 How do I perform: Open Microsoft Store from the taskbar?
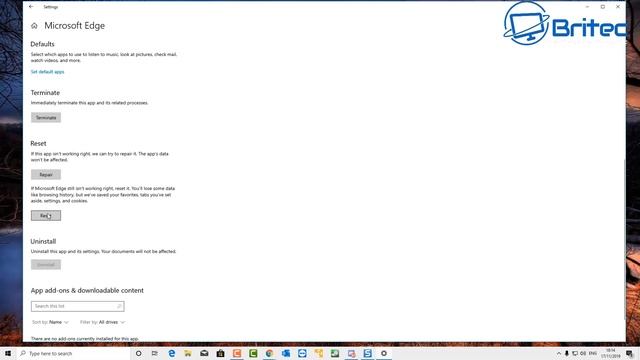pyautogui.click(x=220, y=353)
